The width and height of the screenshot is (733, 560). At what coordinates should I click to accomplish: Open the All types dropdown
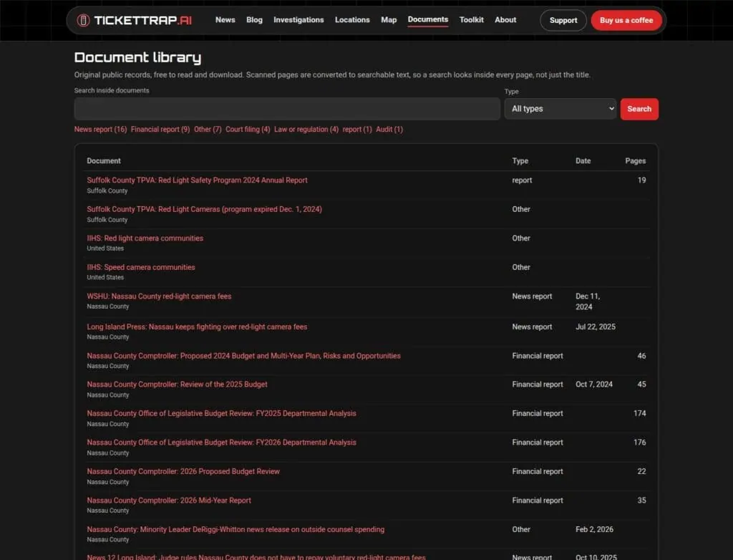coord(560,109)
